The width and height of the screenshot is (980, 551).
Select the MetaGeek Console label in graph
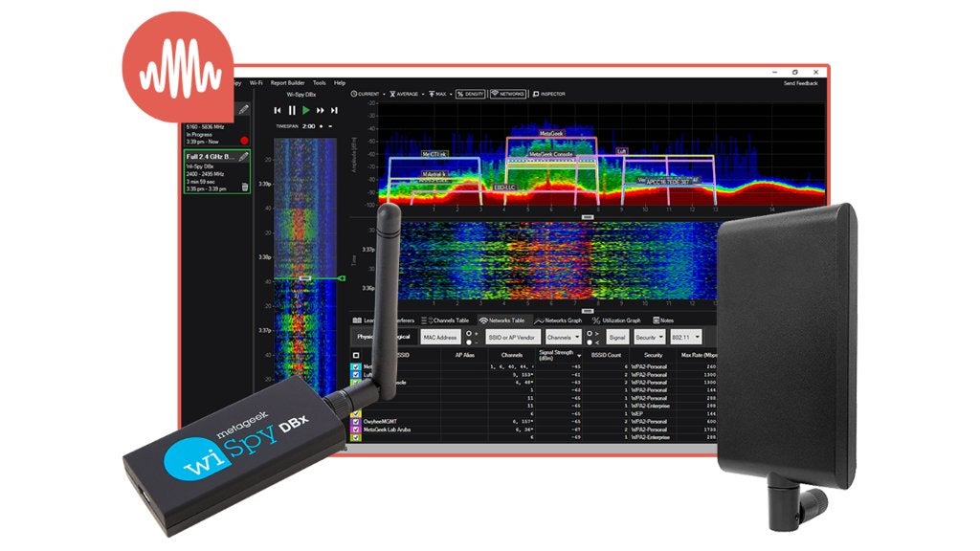pyautogui.click(x=550, y=154)
